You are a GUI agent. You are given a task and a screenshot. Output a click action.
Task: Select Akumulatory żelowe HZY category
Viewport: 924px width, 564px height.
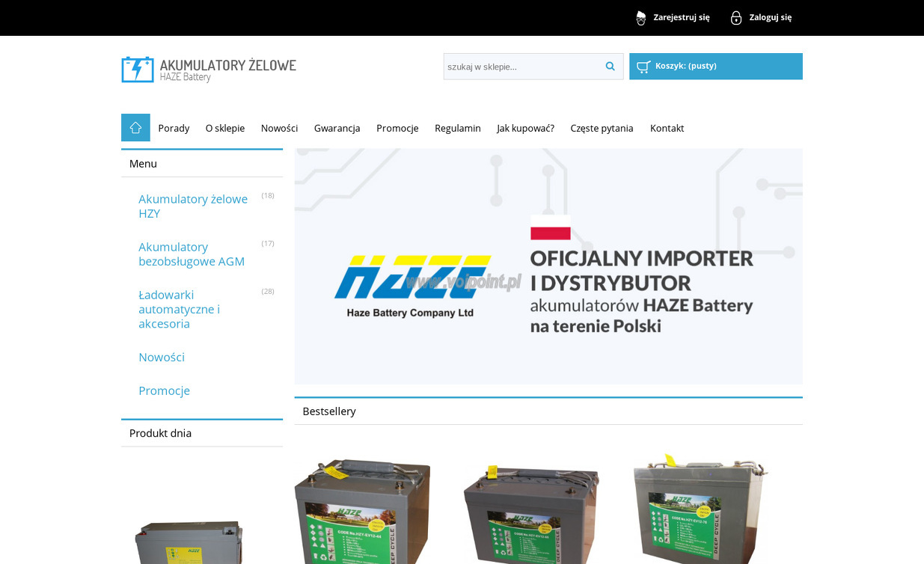pyautogui.click(x=193, y=206)
